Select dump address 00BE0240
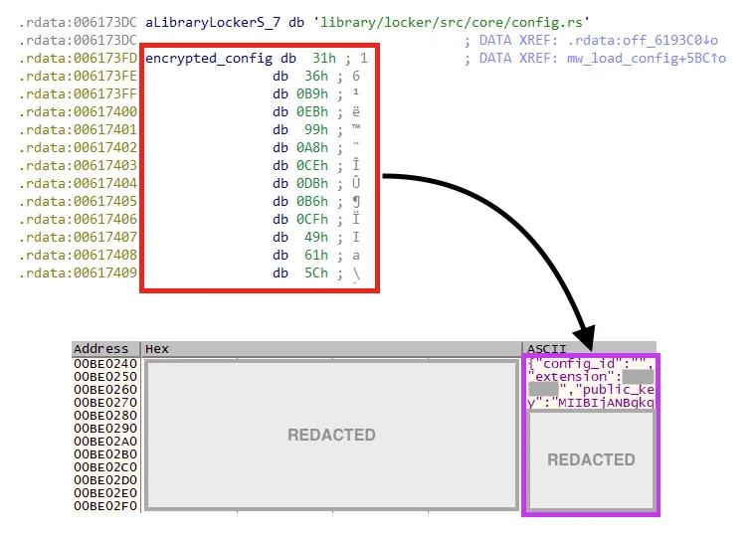Screen dimensions: 756x540 [105, 364]
